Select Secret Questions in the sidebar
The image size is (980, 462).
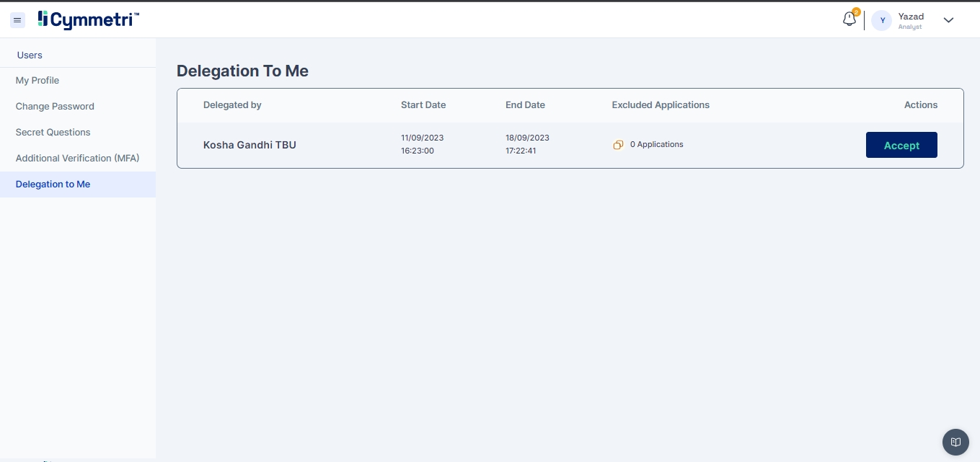pyautogui.click(x=53, y=133)
